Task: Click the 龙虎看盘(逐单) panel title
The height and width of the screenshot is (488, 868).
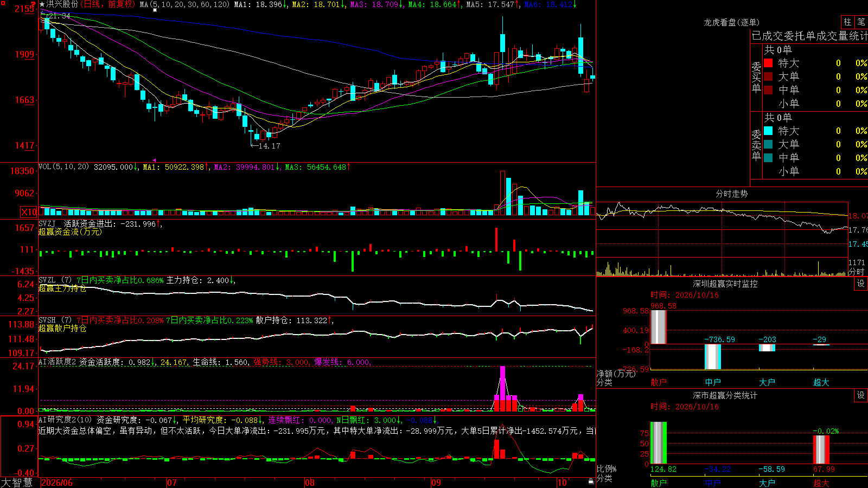Action: click(x=731, y=22)
